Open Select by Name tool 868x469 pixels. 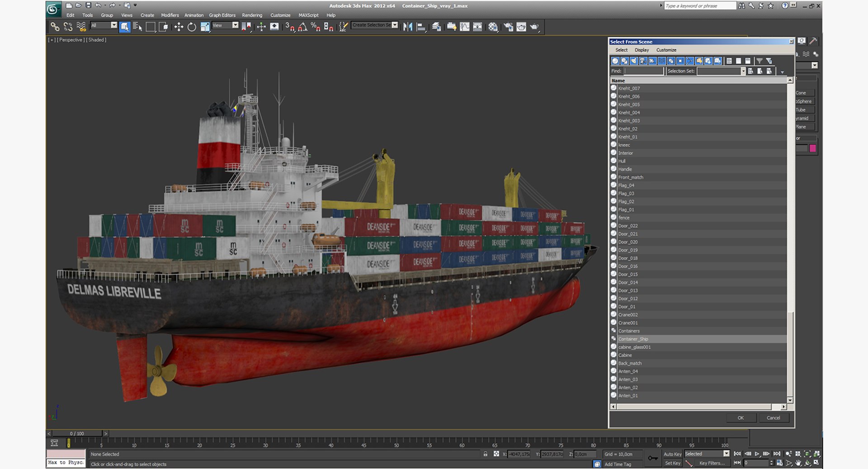click(x=137, y=27)
